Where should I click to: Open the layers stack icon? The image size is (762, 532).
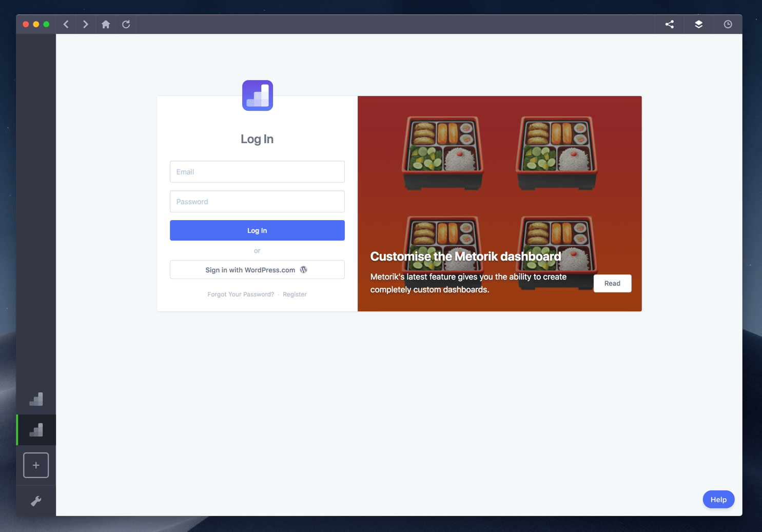698,24
